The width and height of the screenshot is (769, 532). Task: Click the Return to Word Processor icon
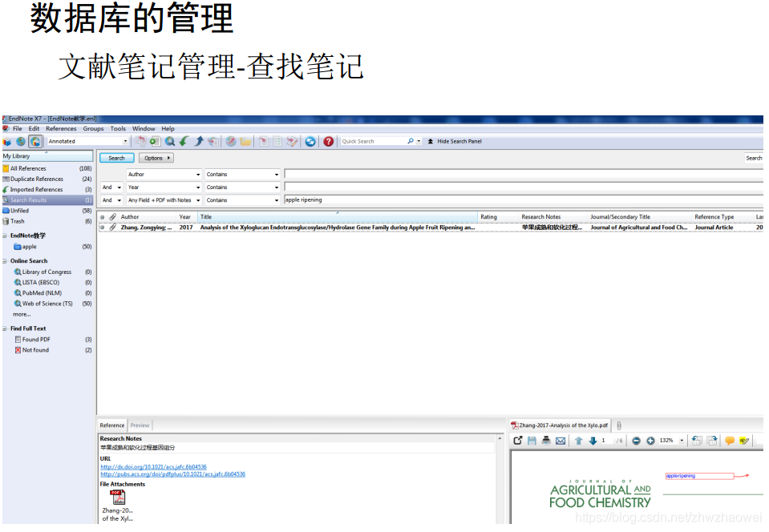pos(293,142)
